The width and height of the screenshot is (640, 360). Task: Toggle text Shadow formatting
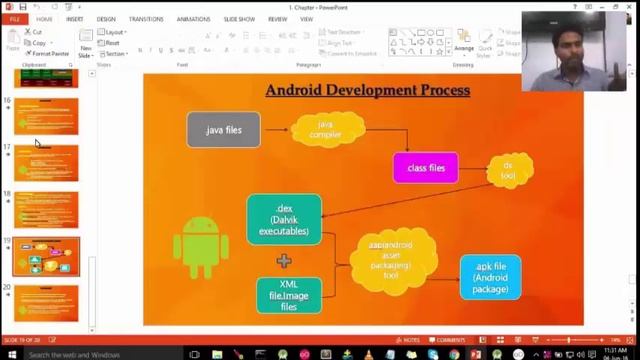[x=171, y=50]
